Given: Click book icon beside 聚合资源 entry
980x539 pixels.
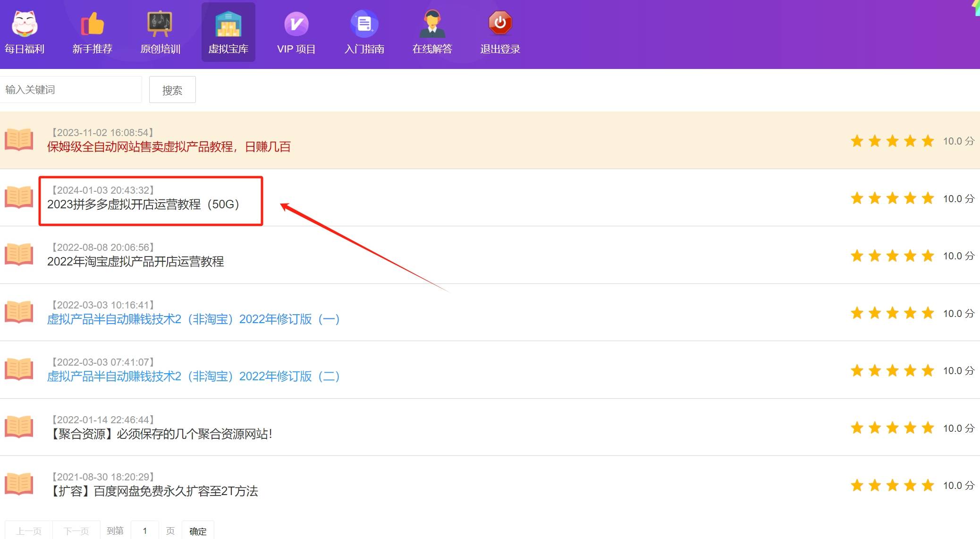Looking at the screenshot, I should (x=19, y=427).
